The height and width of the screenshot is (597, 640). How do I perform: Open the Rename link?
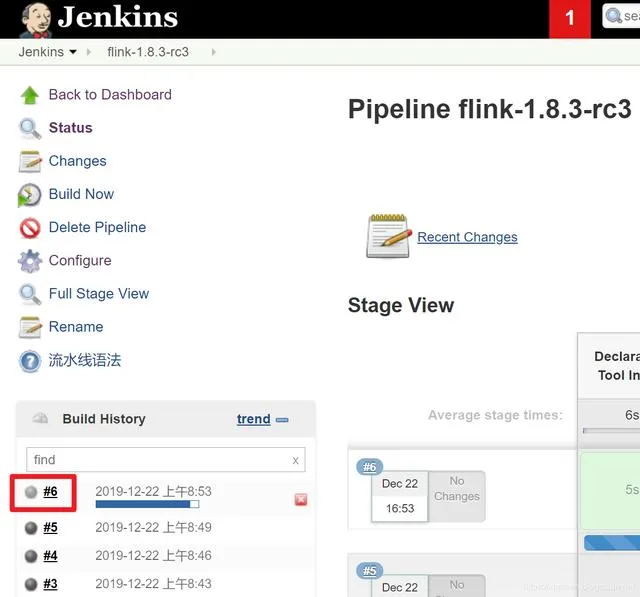pyautogui.click(x=76, y=326)
